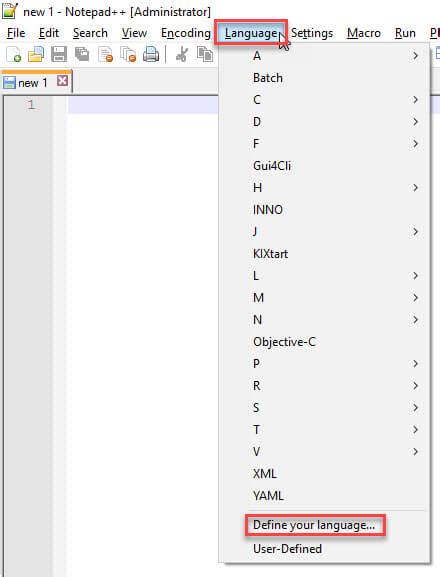Expand the T languages submenu
Viewport: 440px width, 577px height.
[324, 430]
